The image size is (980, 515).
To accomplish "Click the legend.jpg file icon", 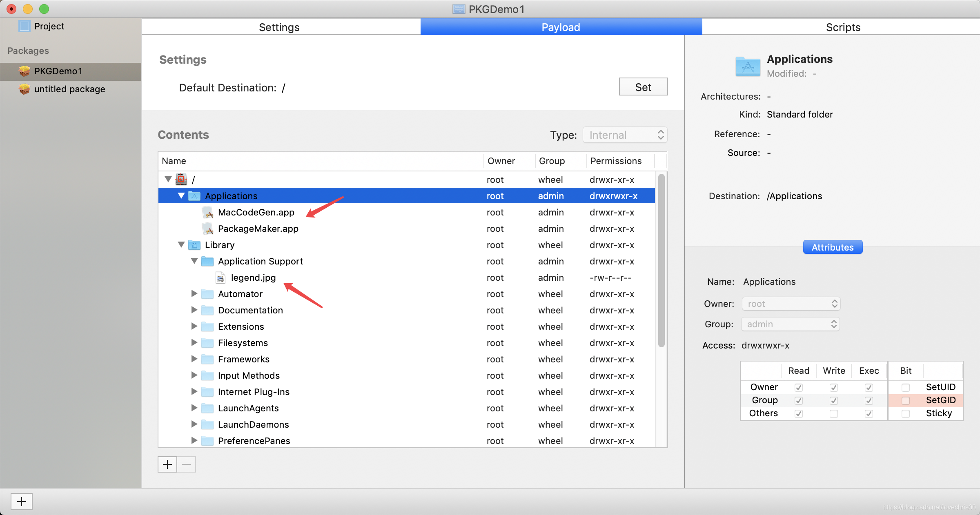I will pyautogui.click(x=220, y=278).
